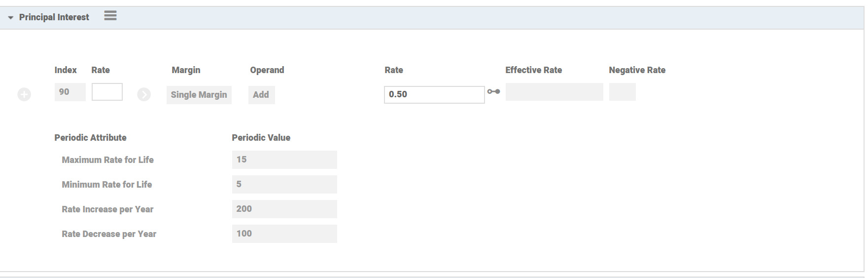Select the Index field showing 90
Screen dimensions: 868x278
[70, 92]
